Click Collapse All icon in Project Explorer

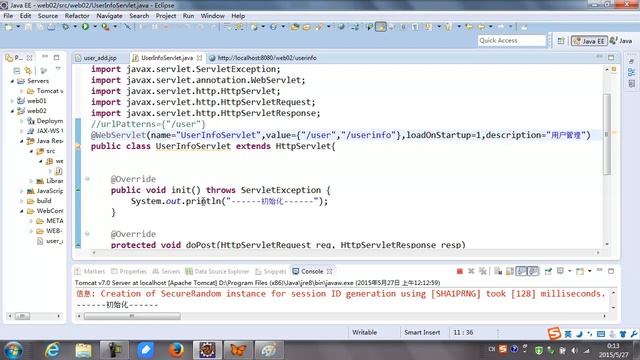pos(17,71)
